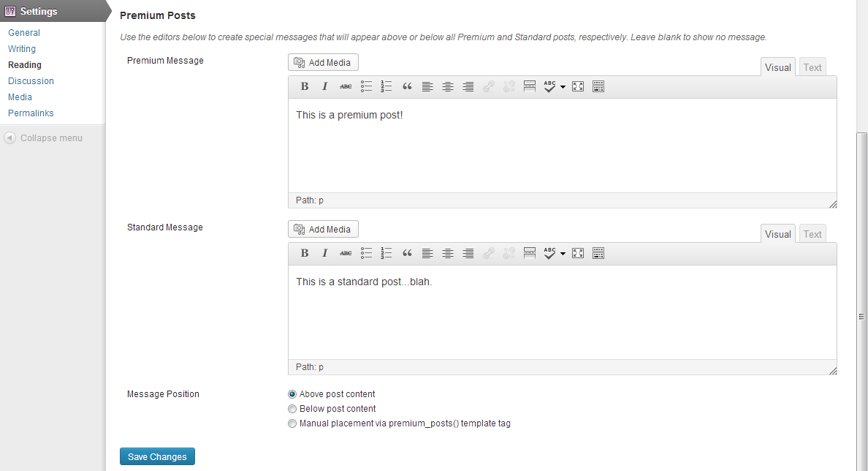Click inside Premium Message text area
The image size is (868, 471).
click(x=563, y=146)
